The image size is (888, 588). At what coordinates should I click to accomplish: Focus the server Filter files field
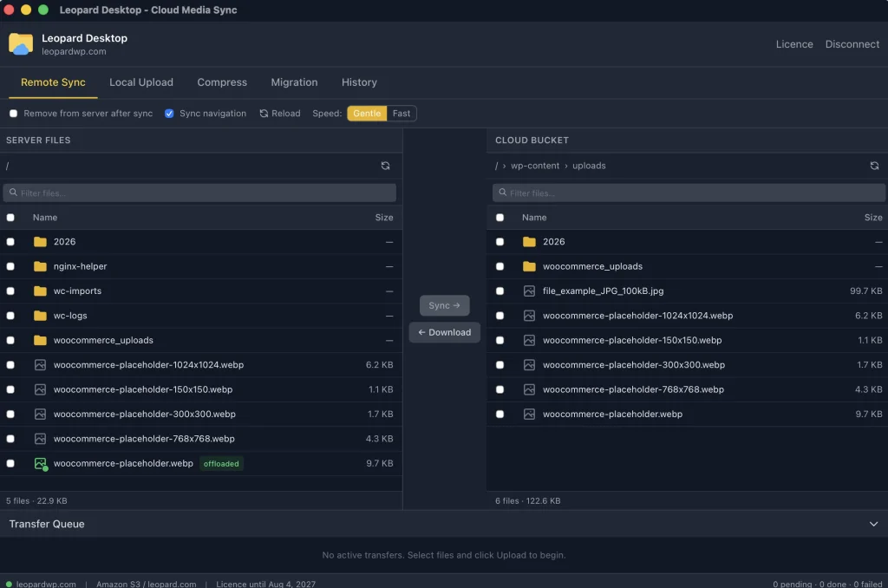199,193
